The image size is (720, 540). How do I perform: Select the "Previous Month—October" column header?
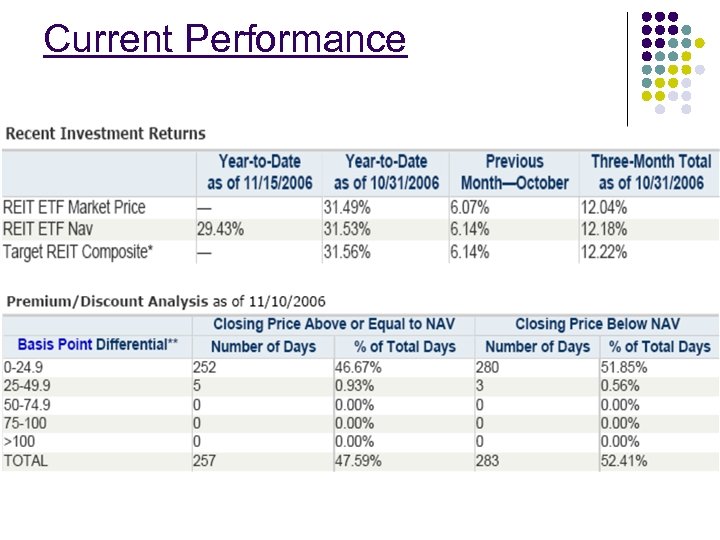(x=514, y=172)
